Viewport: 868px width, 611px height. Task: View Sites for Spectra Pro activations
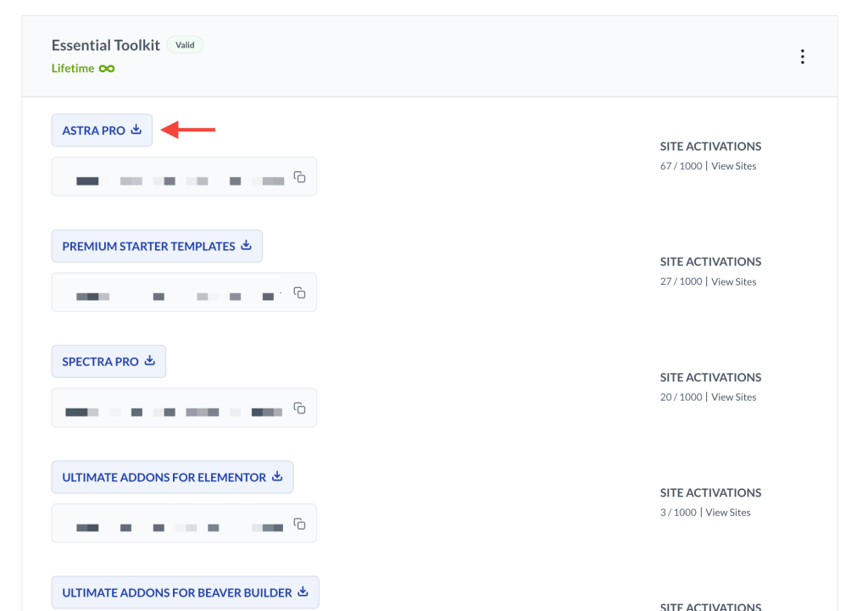click(x=733, y=396)
